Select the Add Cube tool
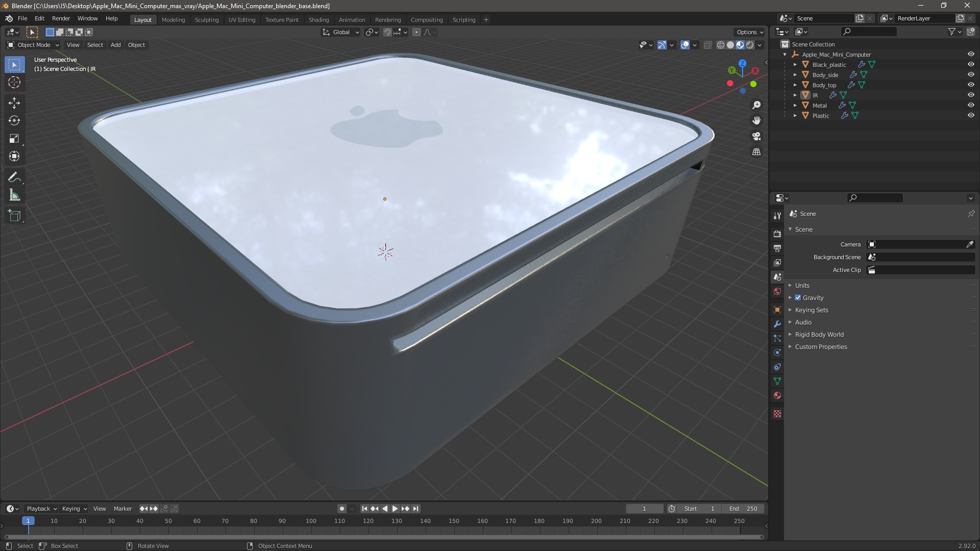This screenshot has height=551, width=980. 14,215
